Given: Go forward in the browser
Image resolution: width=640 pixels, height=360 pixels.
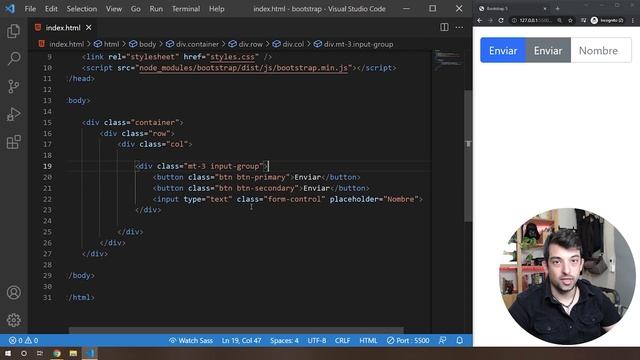Looking at the screenshot, I should pyautogui.click(x=490, y=20).
